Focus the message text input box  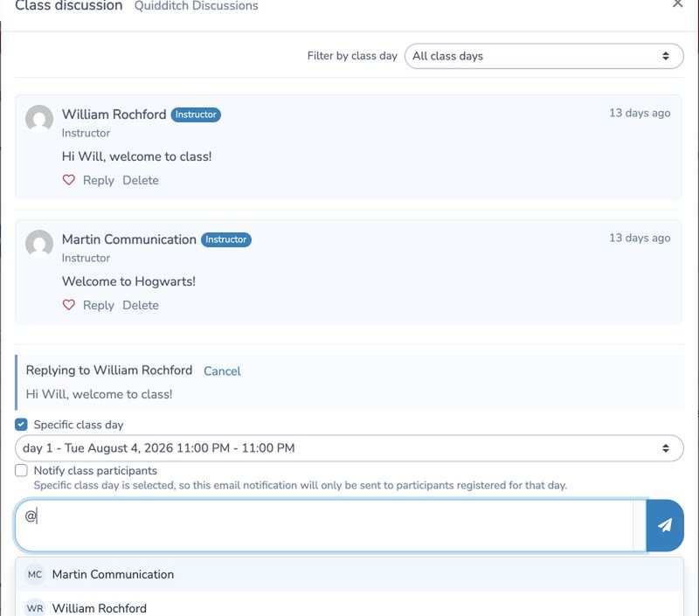pyautogui.click(x=330, y=525)
